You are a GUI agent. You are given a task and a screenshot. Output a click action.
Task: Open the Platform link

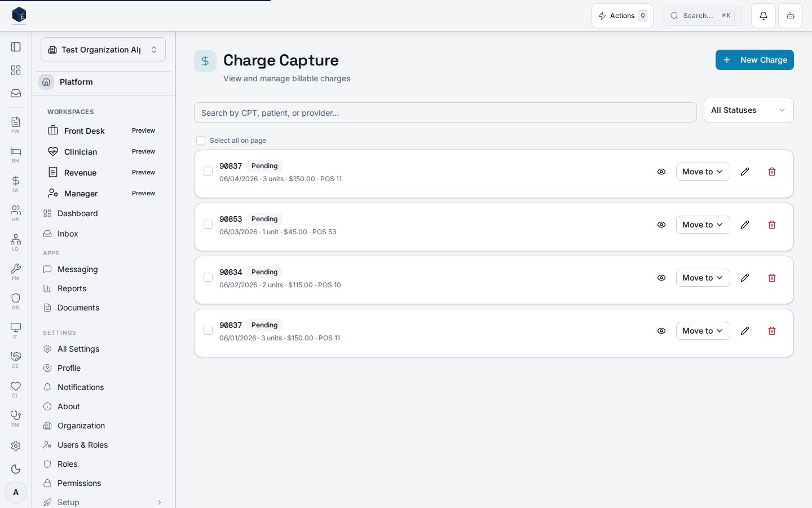103,82
